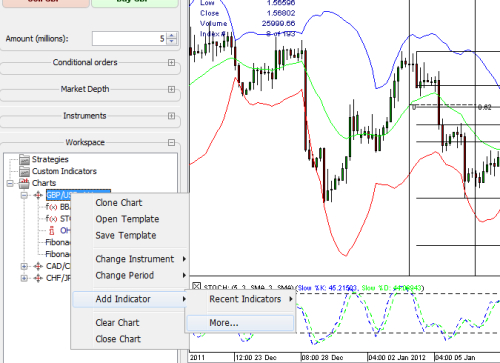
Task: Expand the Instruments section
Action: tap(171, 116)
